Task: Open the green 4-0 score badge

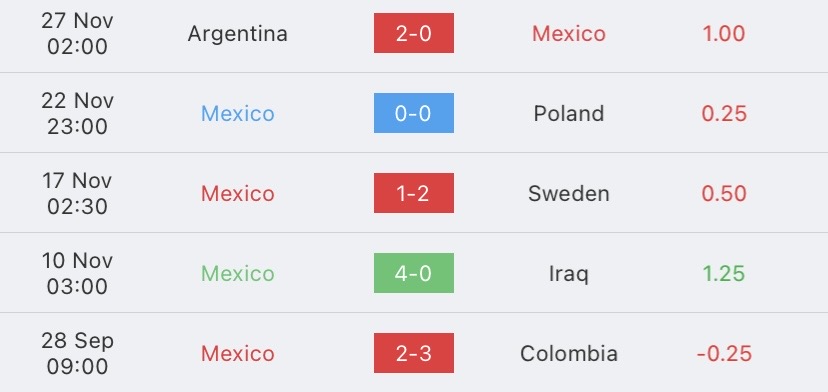Action: point(413,273)
